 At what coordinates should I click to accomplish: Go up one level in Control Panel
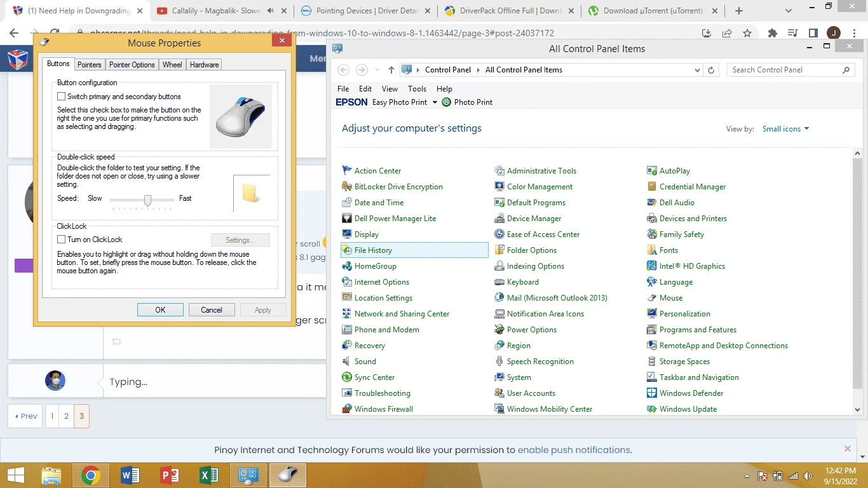391,70
